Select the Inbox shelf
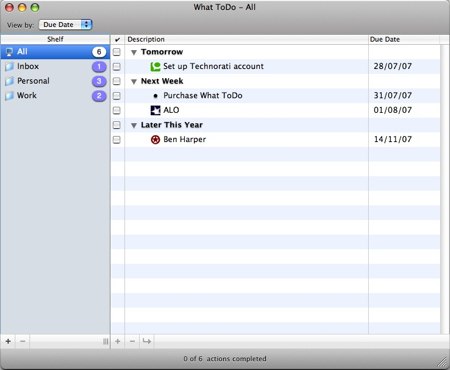Screen dimensions: 450x370 [55, 66]
